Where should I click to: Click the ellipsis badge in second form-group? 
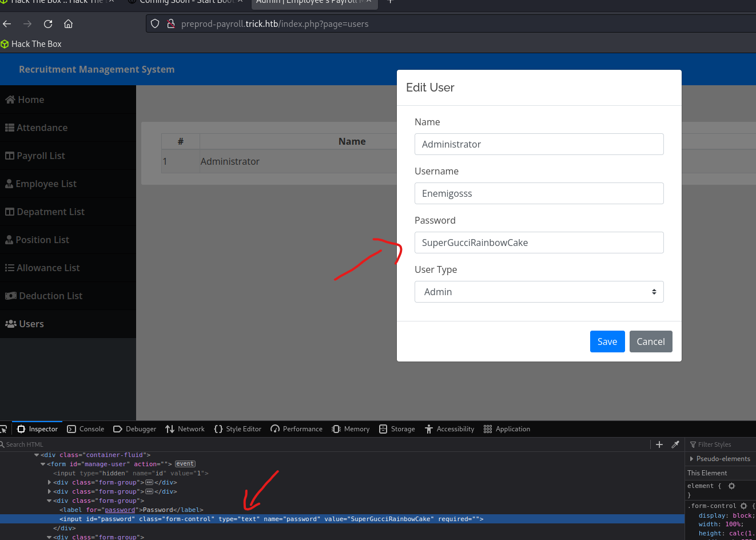coord(149,492)
